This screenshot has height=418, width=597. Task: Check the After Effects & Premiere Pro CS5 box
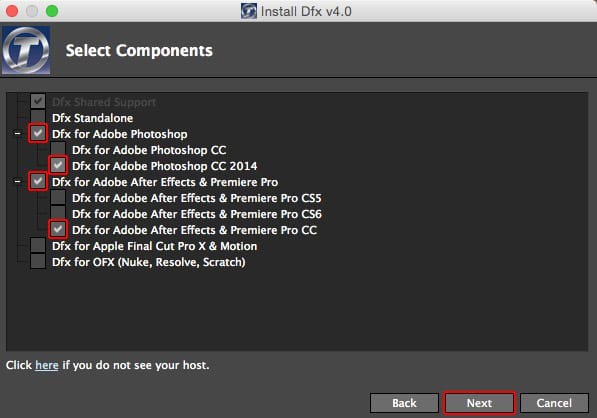(x=58, y=197)
